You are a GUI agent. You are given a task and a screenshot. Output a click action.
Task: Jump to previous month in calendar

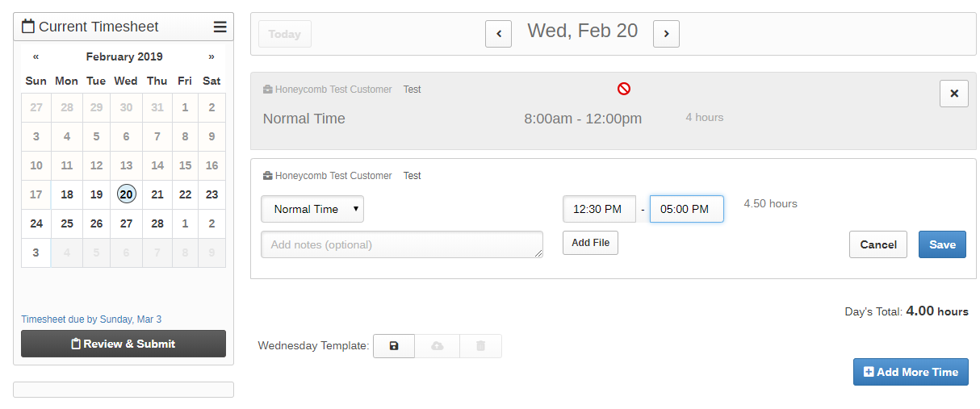(x=36, y=56)
